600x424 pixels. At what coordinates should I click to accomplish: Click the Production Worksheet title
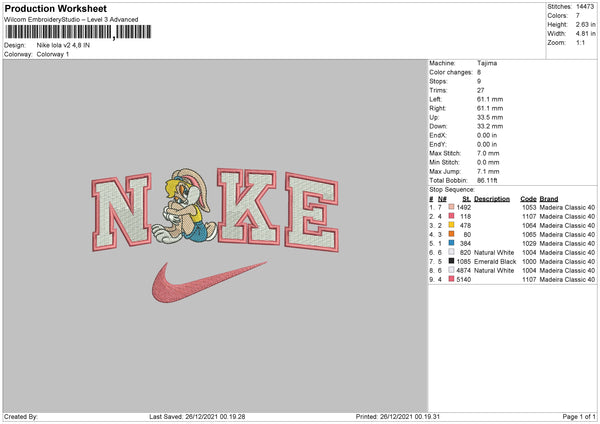tap(55, 8)
